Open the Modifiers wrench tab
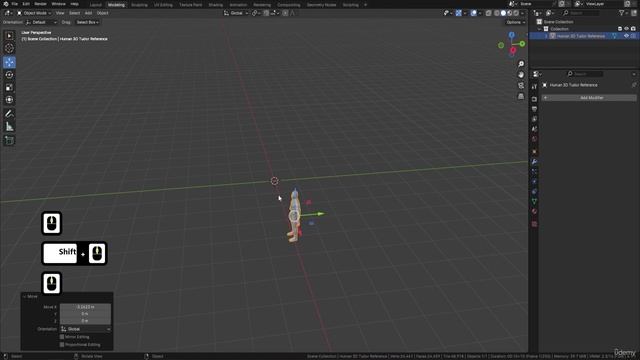This screenshot has width=640, height=360. (x=534, y=162)
